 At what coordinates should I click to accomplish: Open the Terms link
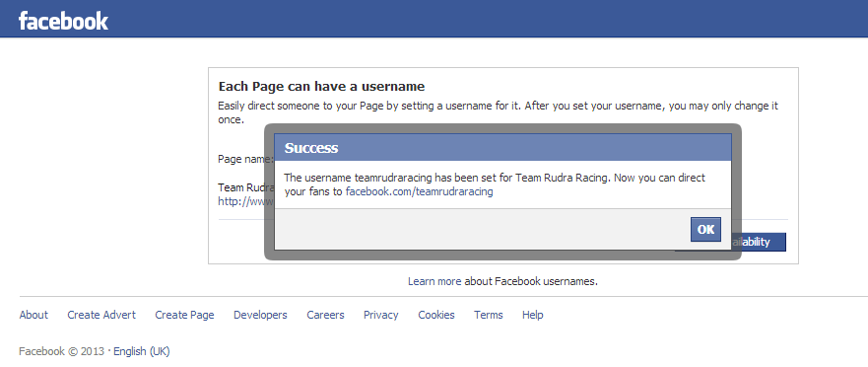[489, 315]
